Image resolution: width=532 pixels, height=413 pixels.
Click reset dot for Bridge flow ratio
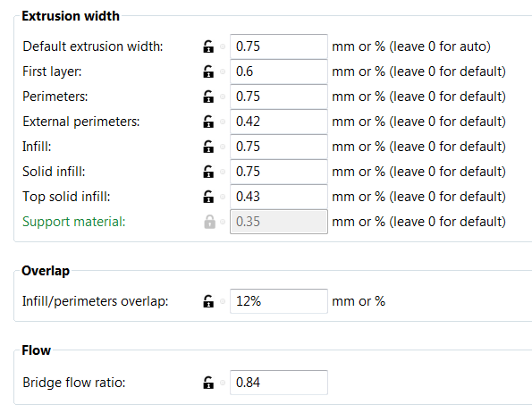(223, 383)
